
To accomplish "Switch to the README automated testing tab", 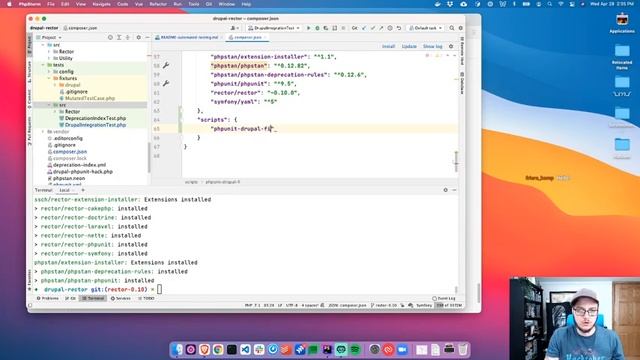I will click(x=189, y=38).
